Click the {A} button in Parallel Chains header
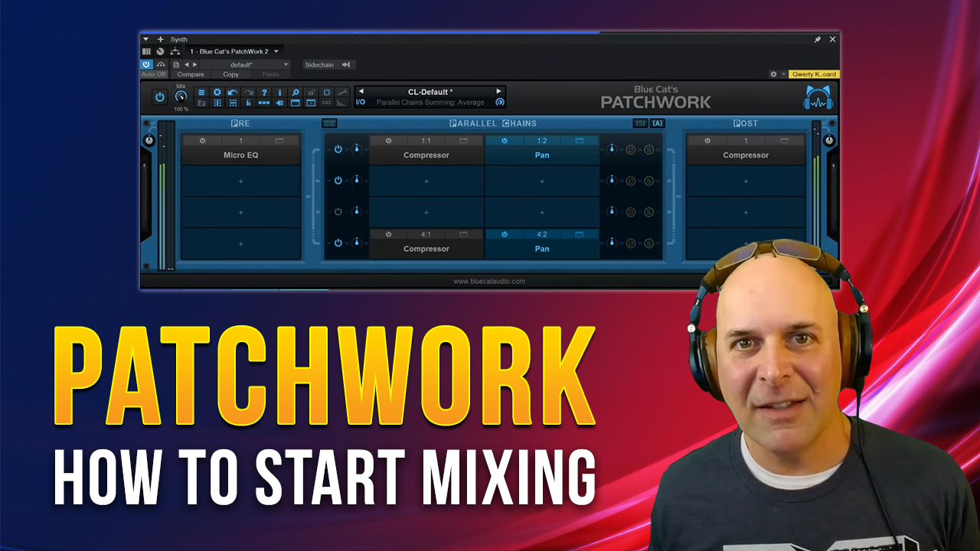This screenshot has width=980, height=551. point(658,123)
